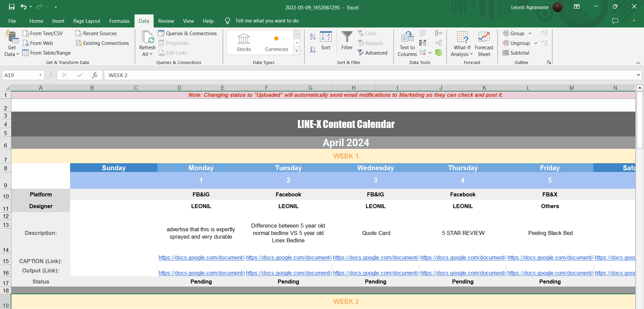644x309 pixels.
Task: Click the Save icon in title bar
Action: [x=12, y=7]
